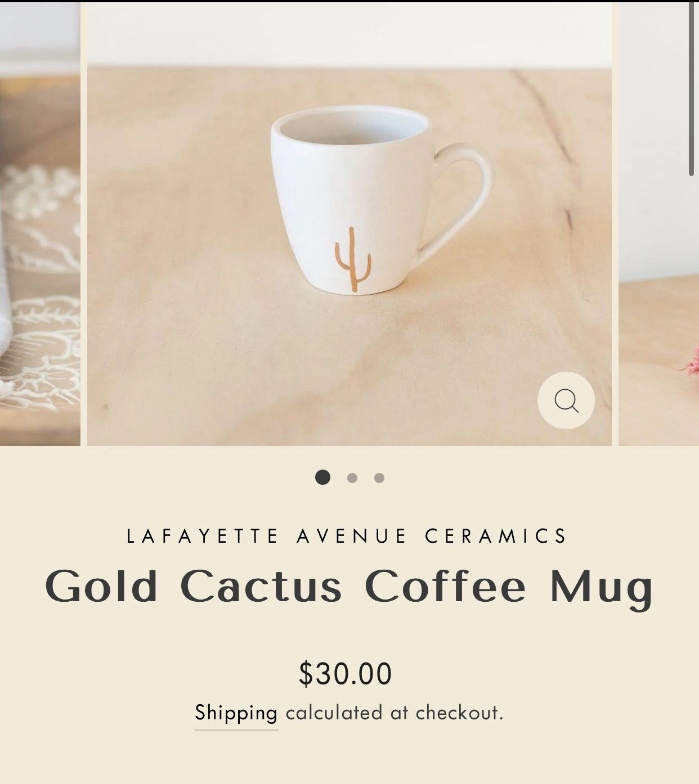Viewport: 699px width, 784px height.
Task: Click the word 'CERAMICS' in vendor line
Action: (x=496, y=536)
